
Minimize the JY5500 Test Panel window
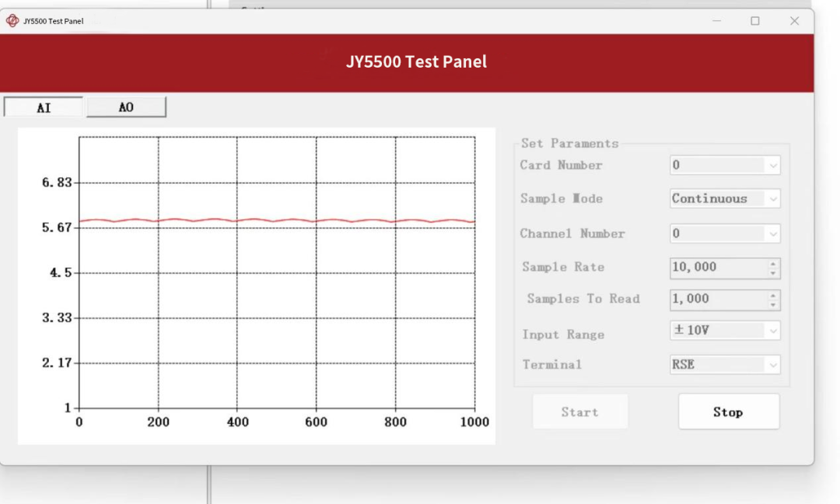click(x=717, y=21)
